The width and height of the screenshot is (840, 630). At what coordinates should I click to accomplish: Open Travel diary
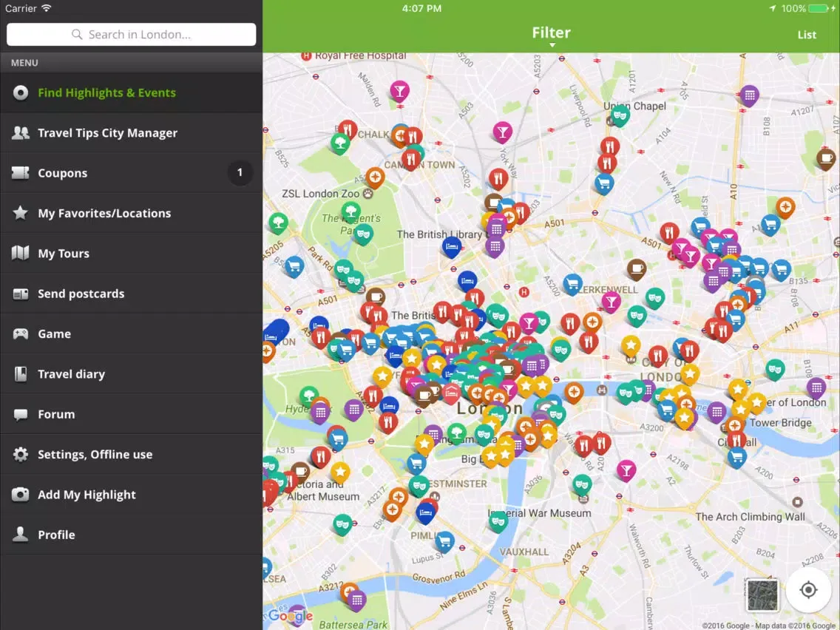pos(132,374)
